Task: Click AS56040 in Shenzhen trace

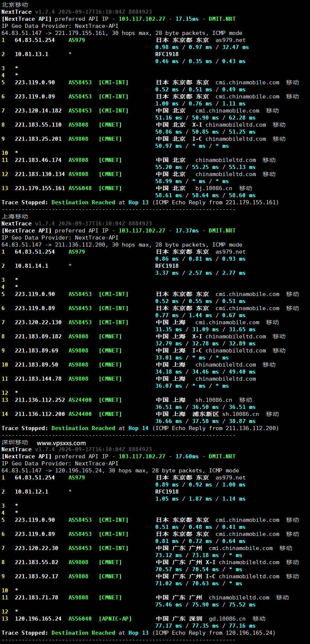Action: [x=80, y=619]
